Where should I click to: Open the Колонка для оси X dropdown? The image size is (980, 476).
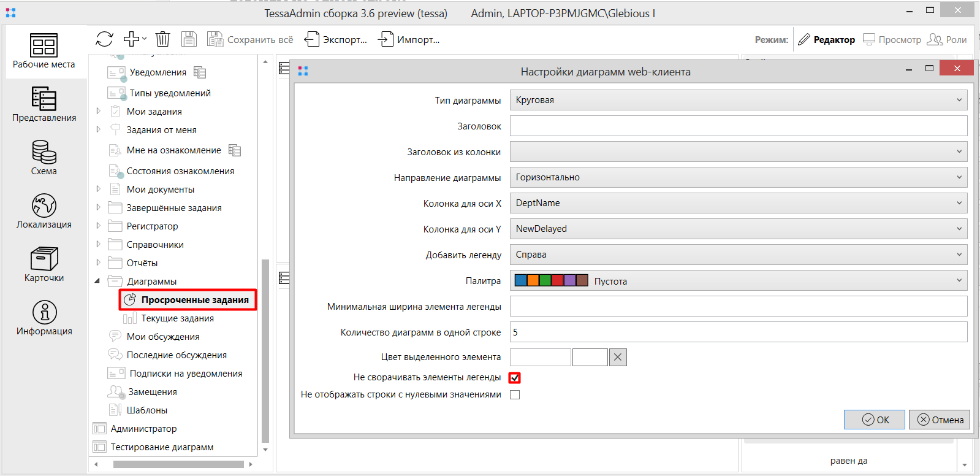738,203
